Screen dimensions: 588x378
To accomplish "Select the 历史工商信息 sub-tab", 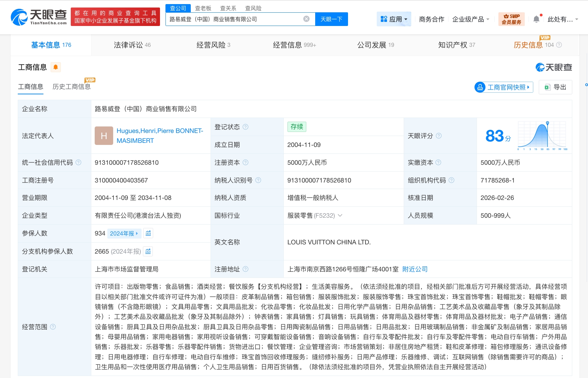I will [x=71, y=87].
